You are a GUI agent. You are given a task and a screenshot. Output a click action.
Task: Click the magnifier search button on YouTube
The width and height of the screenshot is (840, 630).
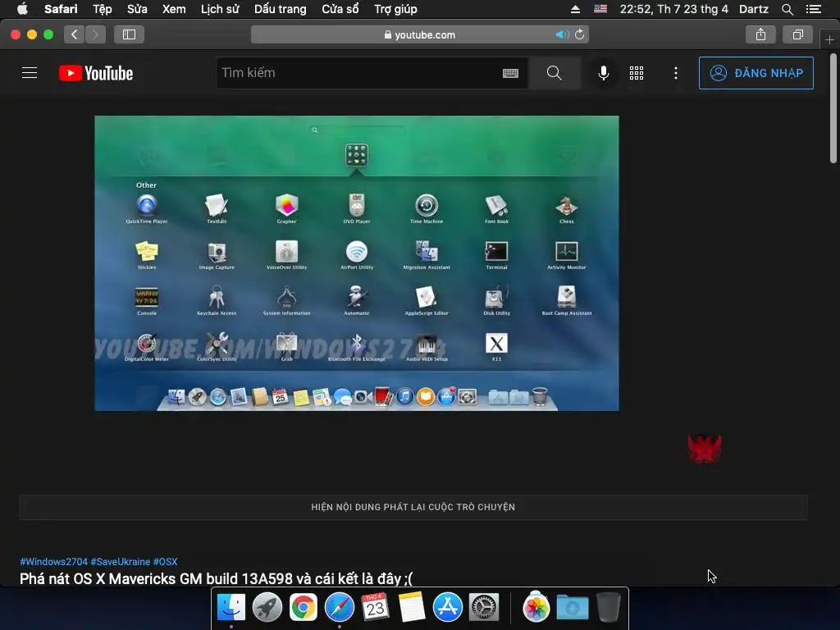[555, 73]
